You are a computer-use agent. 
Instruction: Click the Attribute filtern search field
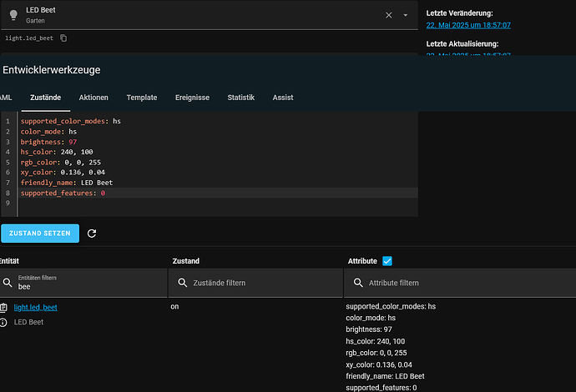tap(460, 283)
